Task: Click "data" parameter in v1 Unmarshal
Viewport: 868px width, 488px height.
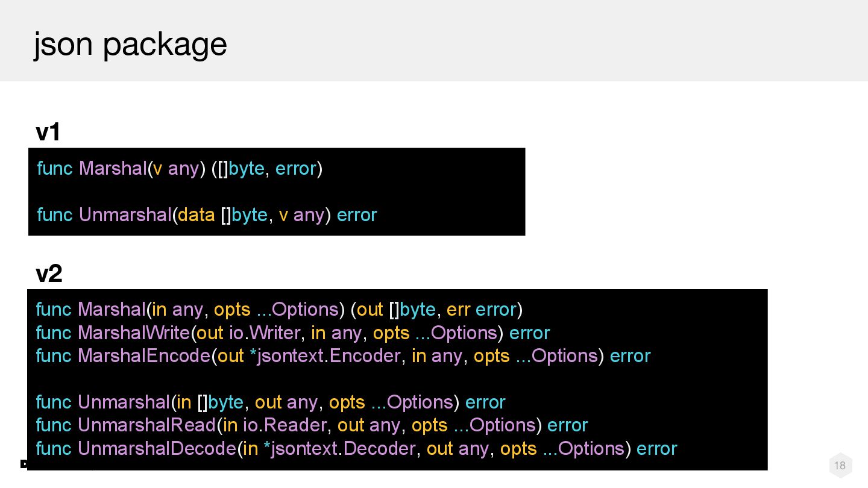Action: pos(197,215)
